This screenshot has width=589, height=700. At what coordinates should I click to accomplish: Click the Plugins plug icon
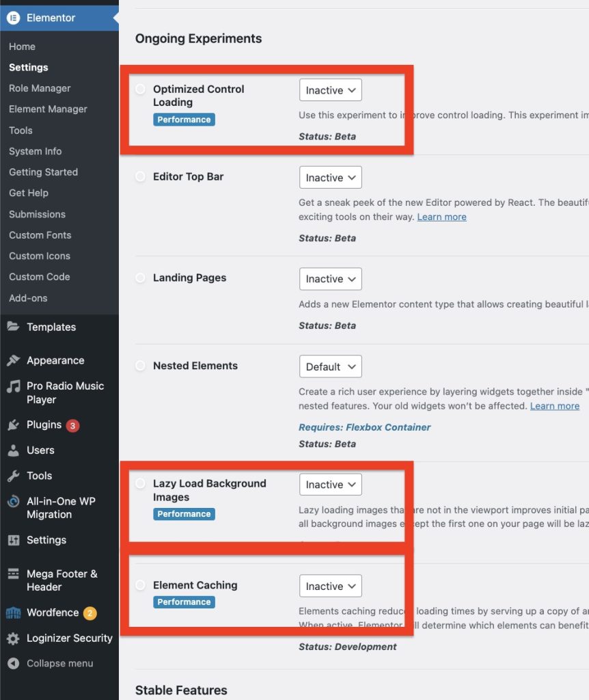click(14, 425)
